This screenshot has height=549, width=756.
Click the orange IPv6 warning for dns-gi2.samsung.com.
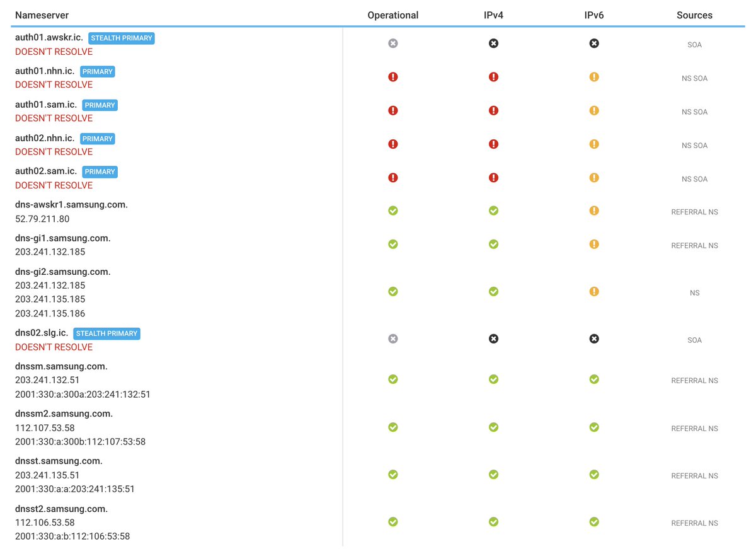coord(594,292)
